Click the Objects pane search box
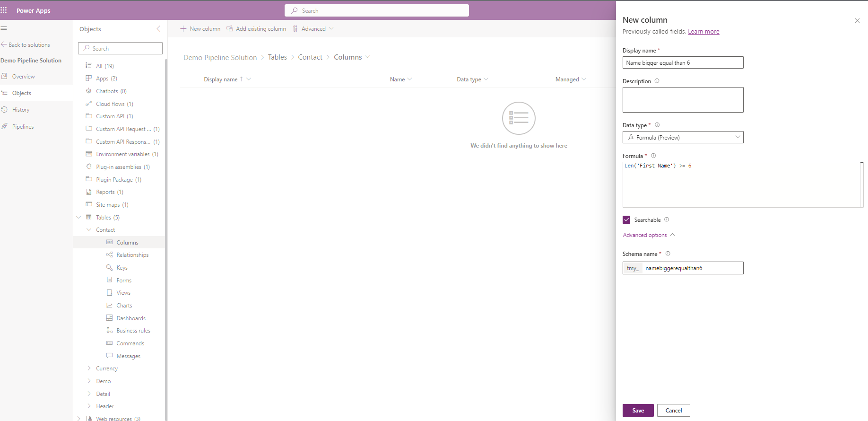The height and width of the screenshot is (421, 868). 120,48
